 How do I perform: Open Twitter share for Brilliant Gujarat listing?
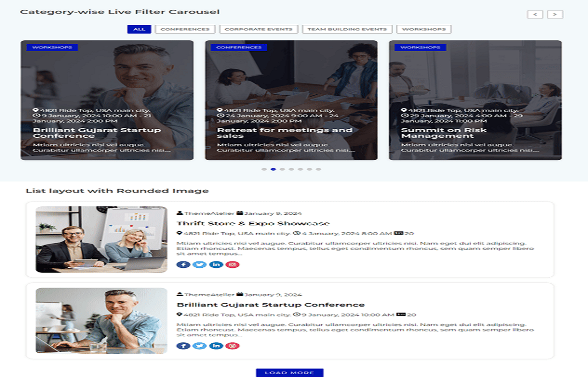pyautogui.click(x=200, y=346)
